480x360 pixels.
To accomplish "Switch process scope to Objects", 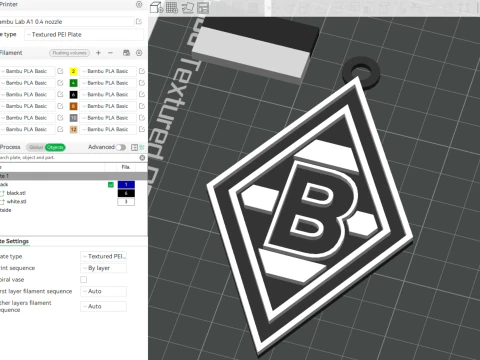I will coord(55,147).
